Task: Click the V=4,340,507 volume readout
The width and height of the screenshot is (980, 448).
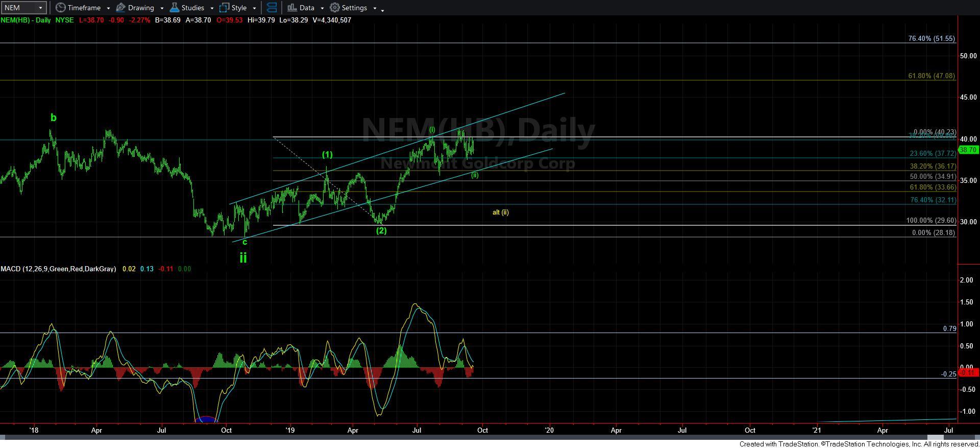Action: point(332,20)
